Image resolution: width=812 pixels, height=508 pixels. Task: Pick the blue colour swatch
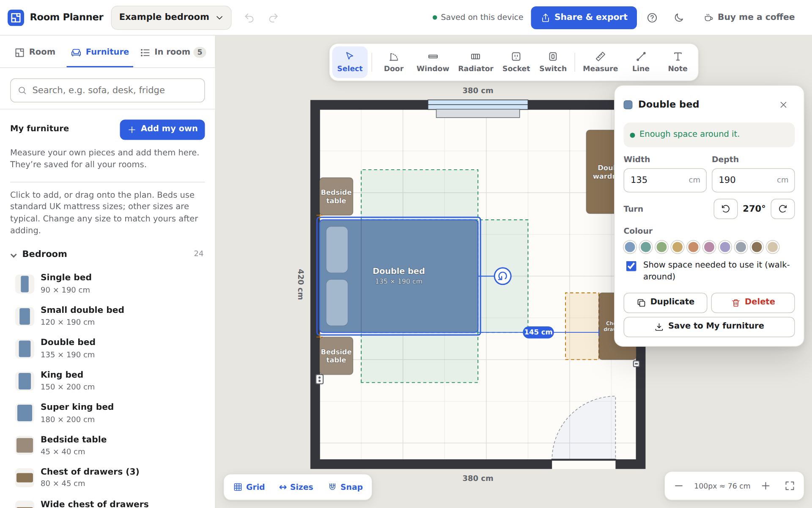[630, 247]
